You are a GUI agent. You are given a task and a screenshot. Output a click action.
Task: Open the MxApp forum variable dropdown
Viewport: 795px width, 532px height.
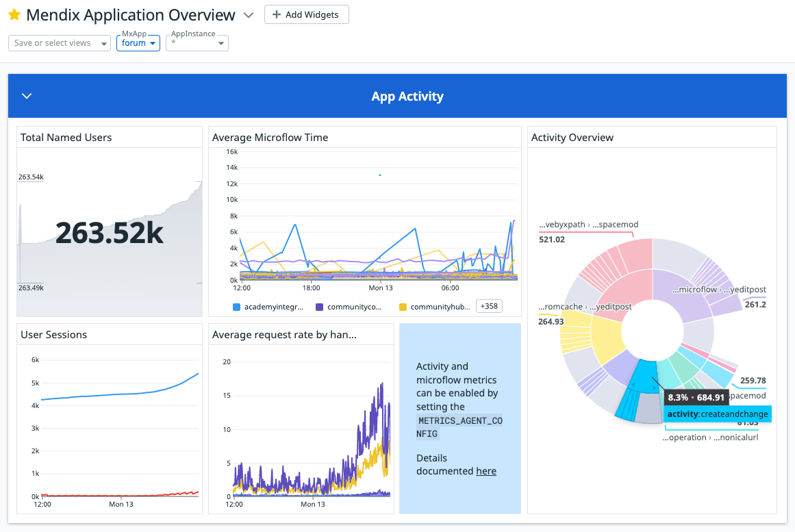(138, 43)
